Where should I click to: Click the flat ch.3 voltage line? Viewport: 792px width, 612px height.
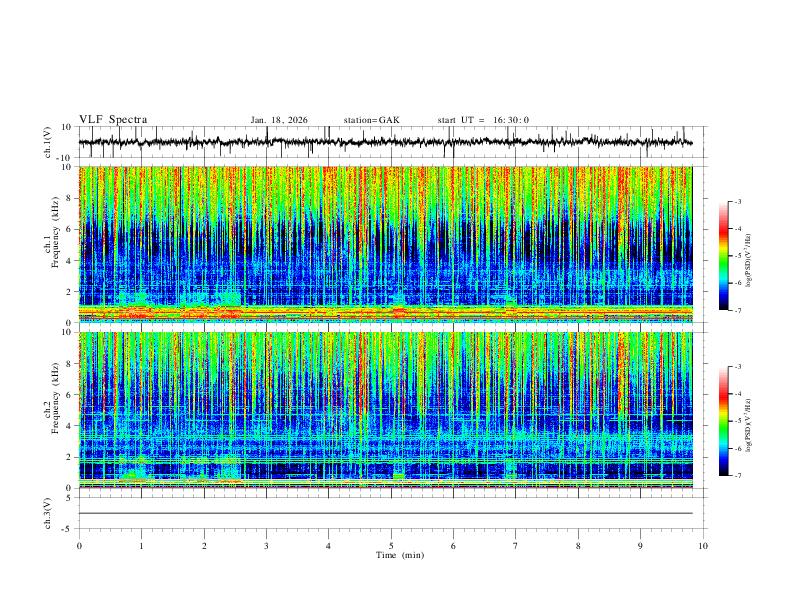(x=385, y=513)
